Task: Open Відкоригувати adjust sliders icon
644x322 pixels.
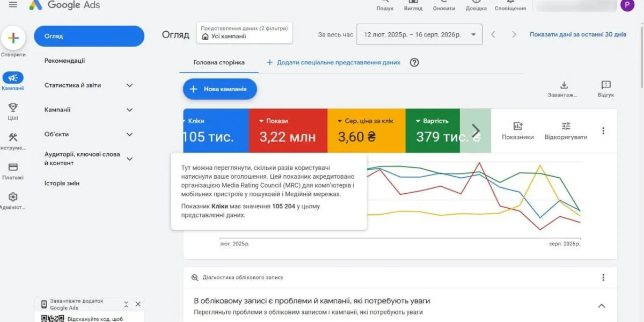Action: click(566, 126)
